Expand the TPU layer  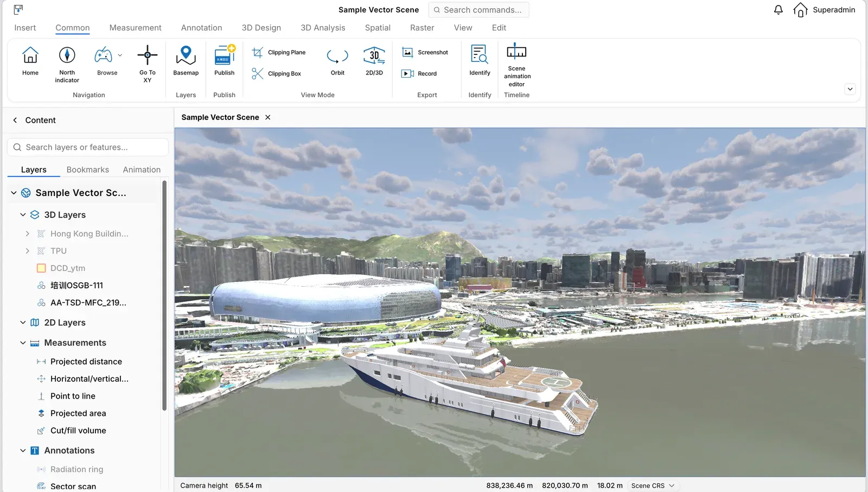(x=27, y=251)
